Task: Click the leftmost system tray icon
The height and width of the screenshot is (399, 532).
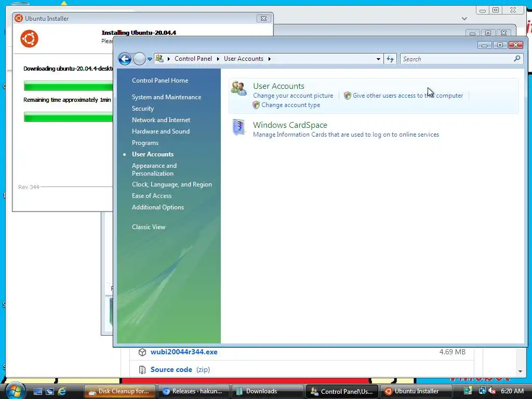Action: click(x=468, y=391)
